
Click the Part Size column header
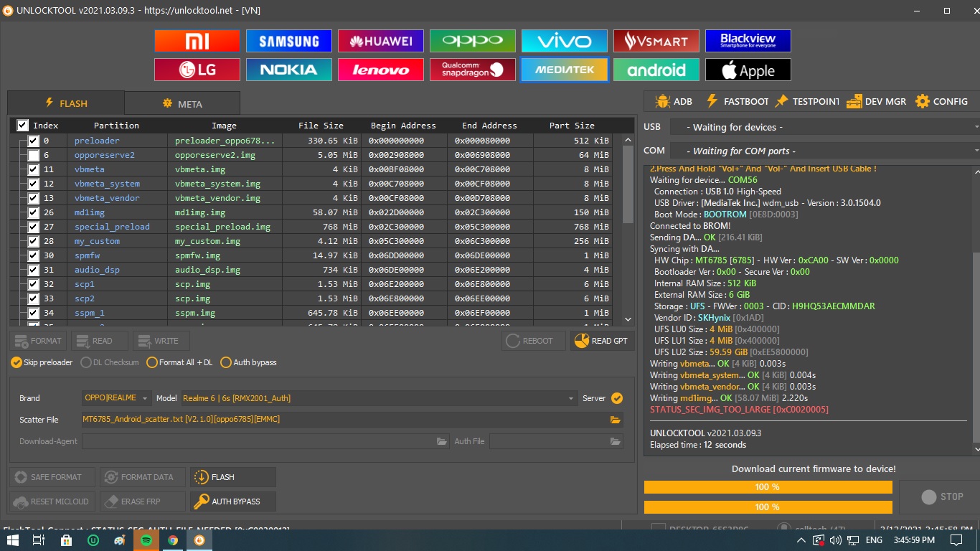pyautogui.click(x=572, y=125)
